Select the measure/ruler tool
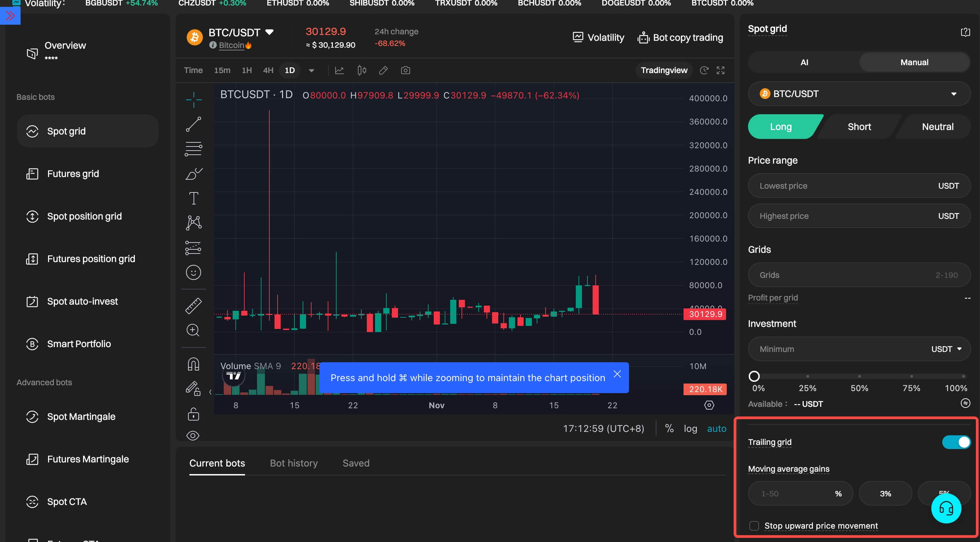 [x=194, y=306]
